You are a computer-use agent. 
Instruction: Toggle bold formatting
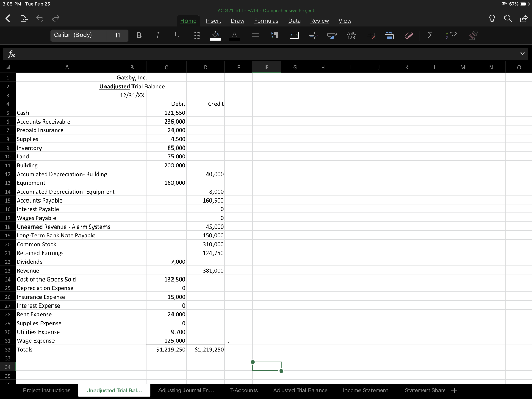click(139, 35)
